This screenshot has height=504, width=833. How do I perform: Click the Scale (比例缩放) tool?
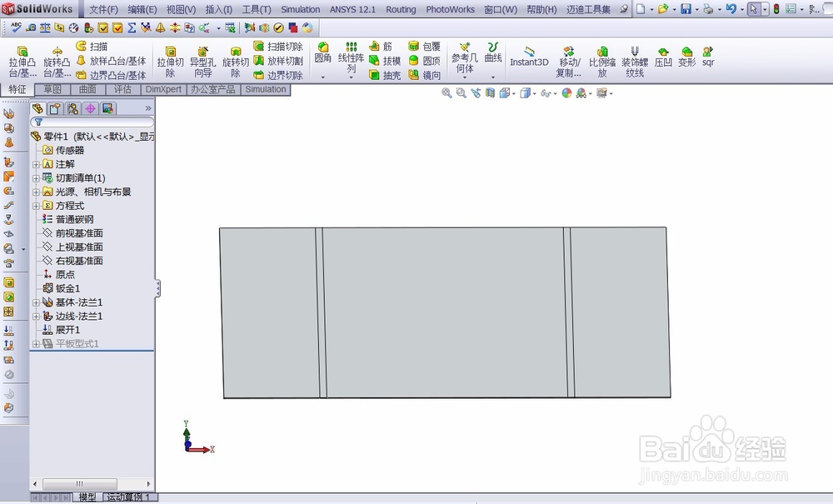(x=602, y=62)
